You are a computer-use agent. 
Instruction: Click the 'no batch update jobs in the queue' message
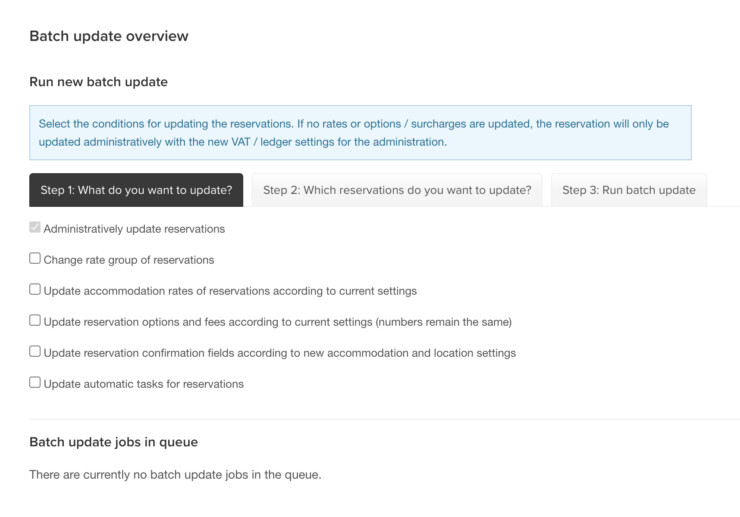point(175,474)
